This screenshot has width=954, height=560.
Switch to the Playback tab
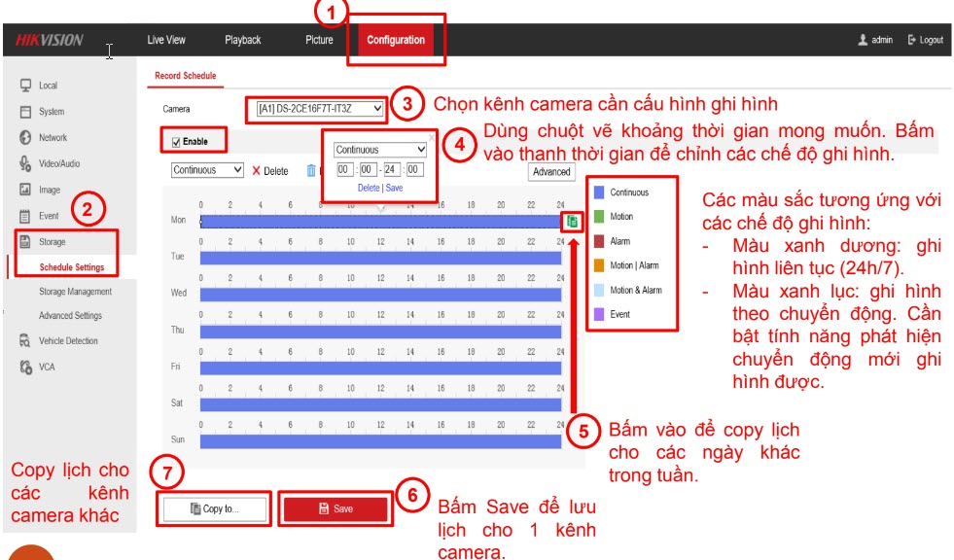(x=242, y=40)
